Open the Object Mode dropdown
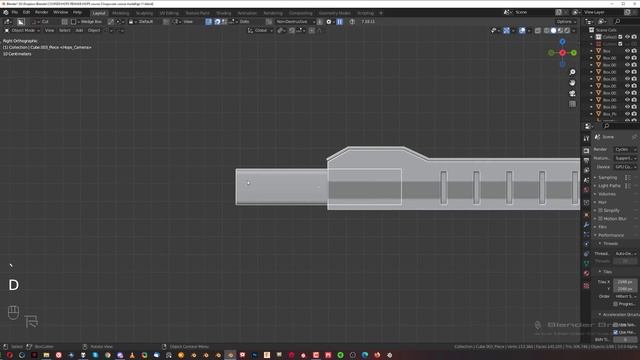Viewport: 640px width, 360px height. (x=22, y=31)
